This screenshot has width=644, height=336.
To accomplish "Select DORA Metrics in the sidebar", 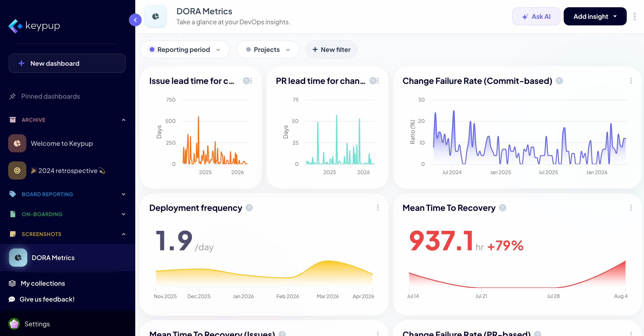I will click(x=67, y=258).
